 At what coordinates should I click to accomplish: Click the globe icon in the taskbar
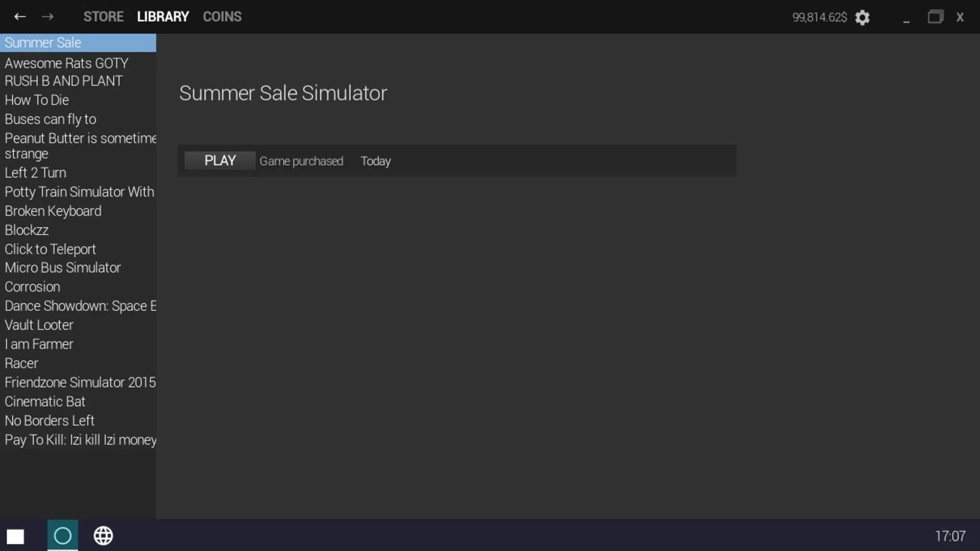pos(103,536)
